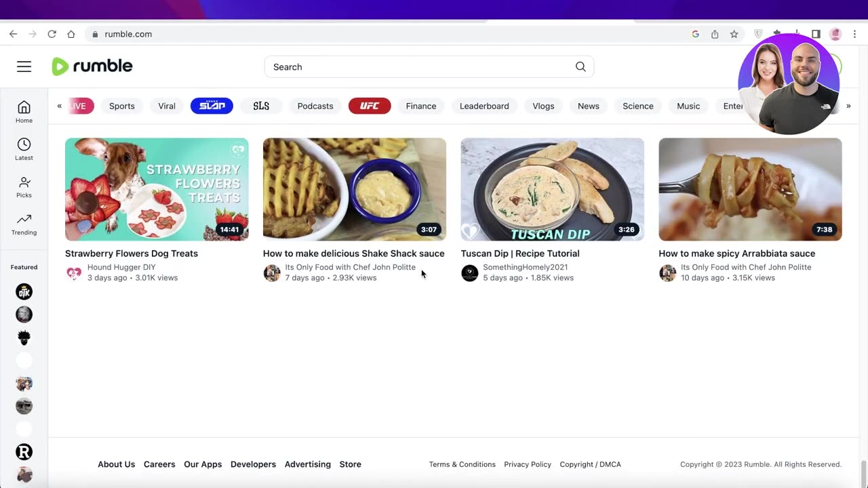Viewport: 868px width, 488px height.
Task: Open Tuscan Dip video thumbnail
Action: (553, 189)
